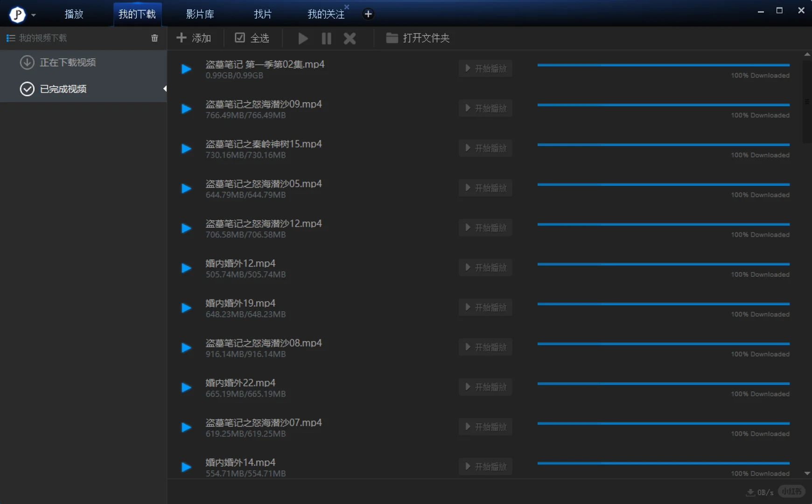Select file name 婚内婚外14.mp4
Viewport: 812px width, 504px height.
240,462
